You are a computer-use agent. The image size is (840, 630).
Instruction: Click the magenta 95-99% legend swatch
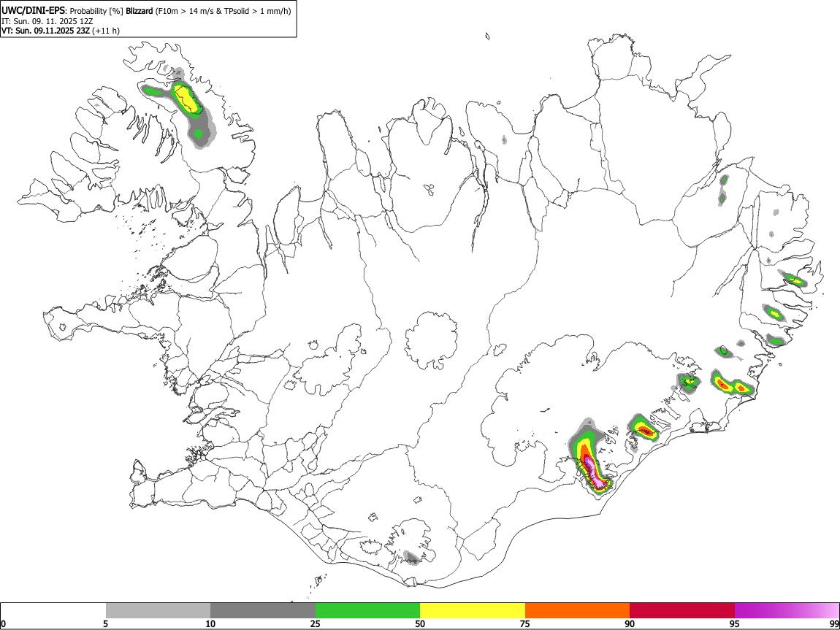click(x=787, y=611)
